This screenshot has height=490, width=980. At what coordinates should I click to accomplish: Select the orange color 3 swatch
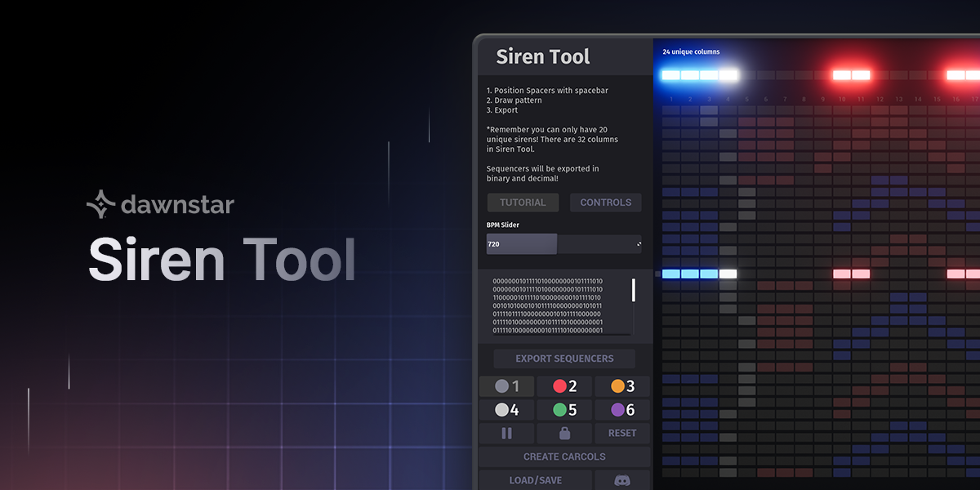pyautogui.click(x=623, y=385)
